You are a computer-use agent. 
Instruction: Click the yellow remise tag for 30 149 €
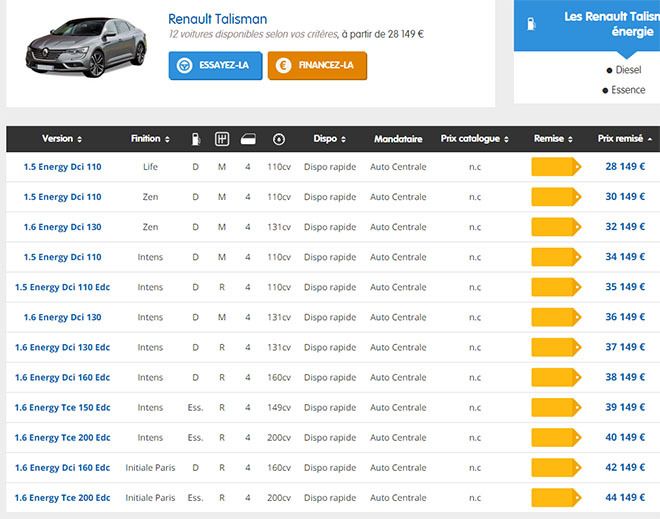click(556, 197)
